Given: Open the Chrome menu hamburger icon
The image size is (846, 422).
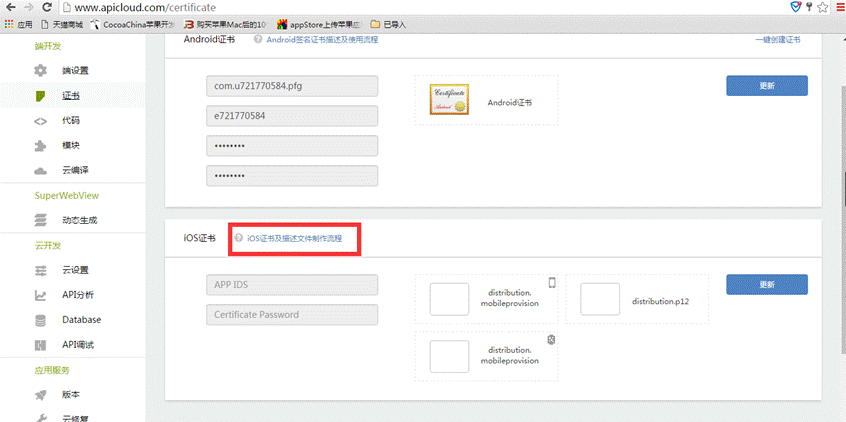Looking at the screenshot, I should click(837, 6).
